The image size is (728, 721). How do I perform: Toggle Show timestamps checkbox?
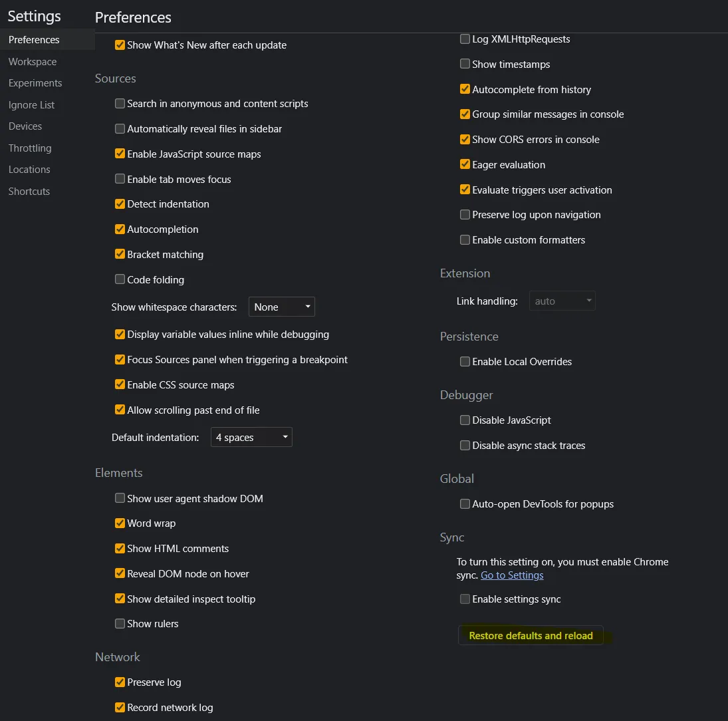click(465, 65)
